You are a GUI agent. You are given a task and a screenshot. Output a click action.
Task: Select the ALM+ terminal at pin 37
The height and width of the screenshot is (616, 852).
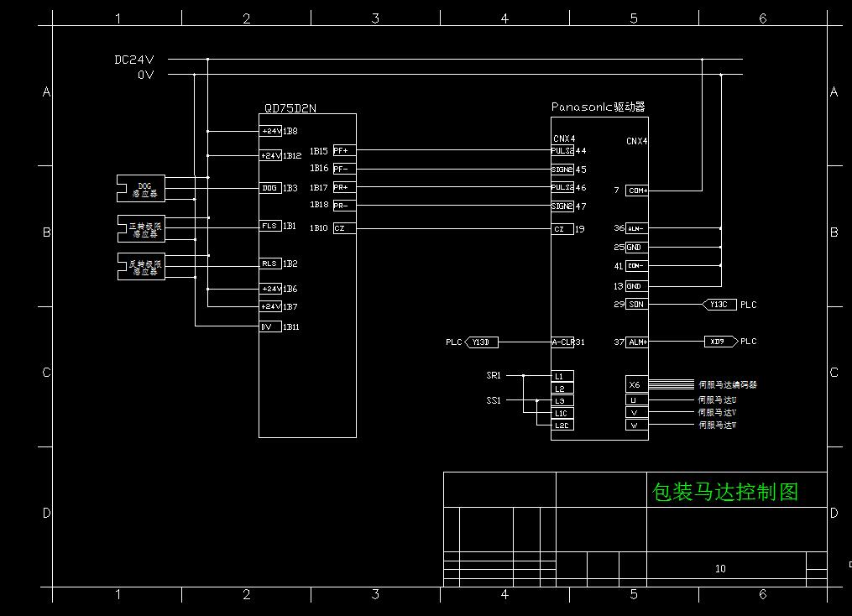(637, 342)
